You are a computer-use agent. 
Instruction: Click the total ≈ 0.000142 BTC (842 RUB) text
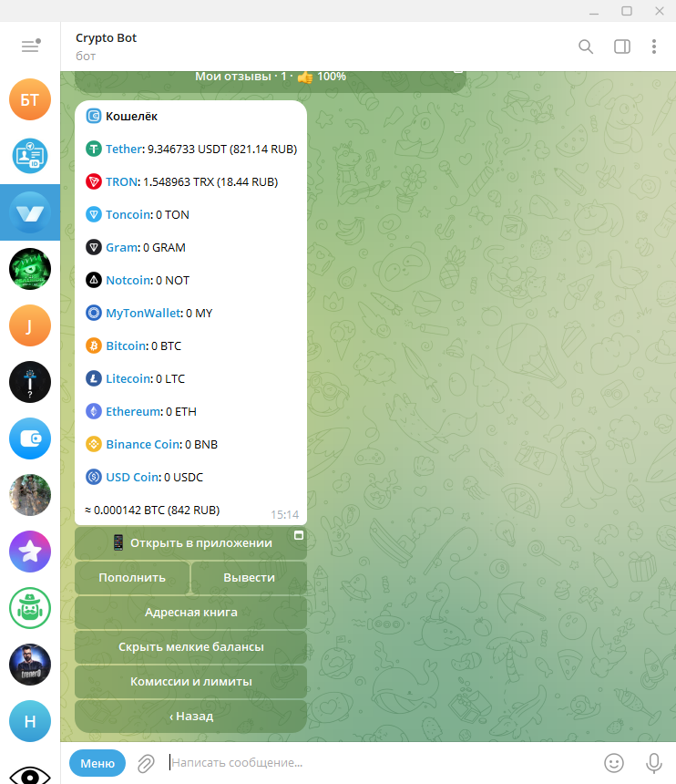[x=152, y=510]
